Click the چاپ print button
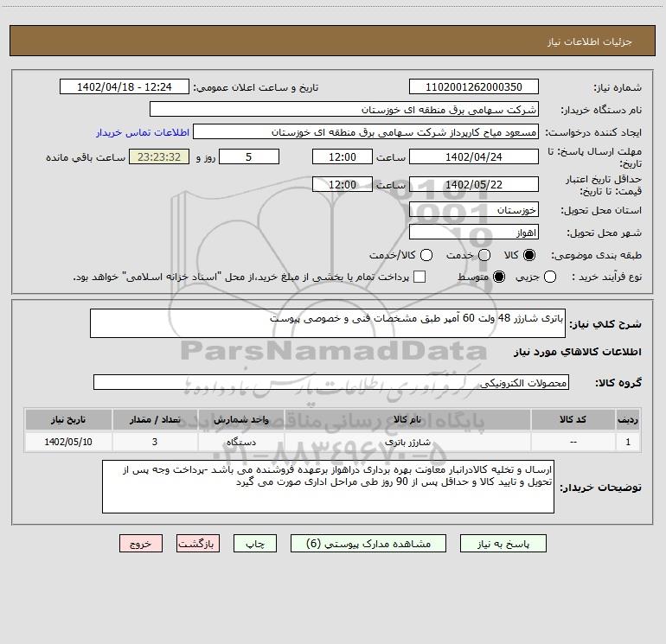The image size is (666, 644). 255,544
